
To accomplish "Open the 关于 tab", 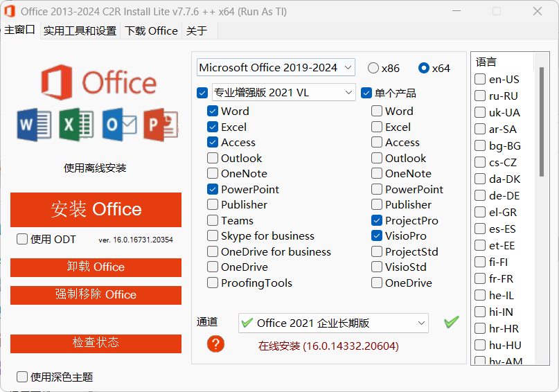I will [197, 31].
